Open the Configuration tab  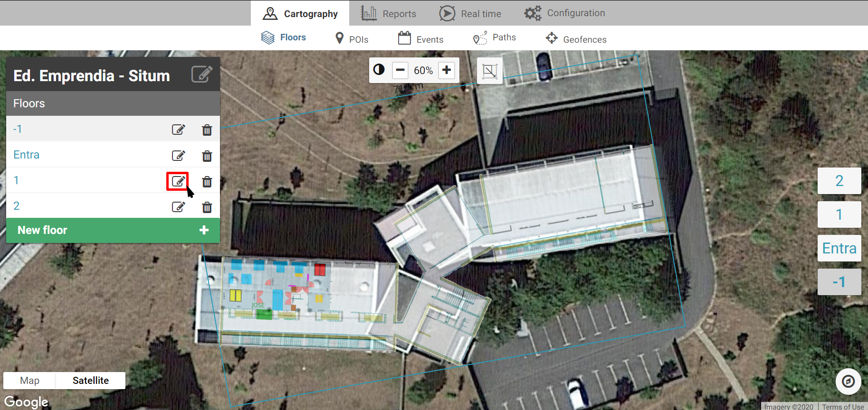[564, 13]
